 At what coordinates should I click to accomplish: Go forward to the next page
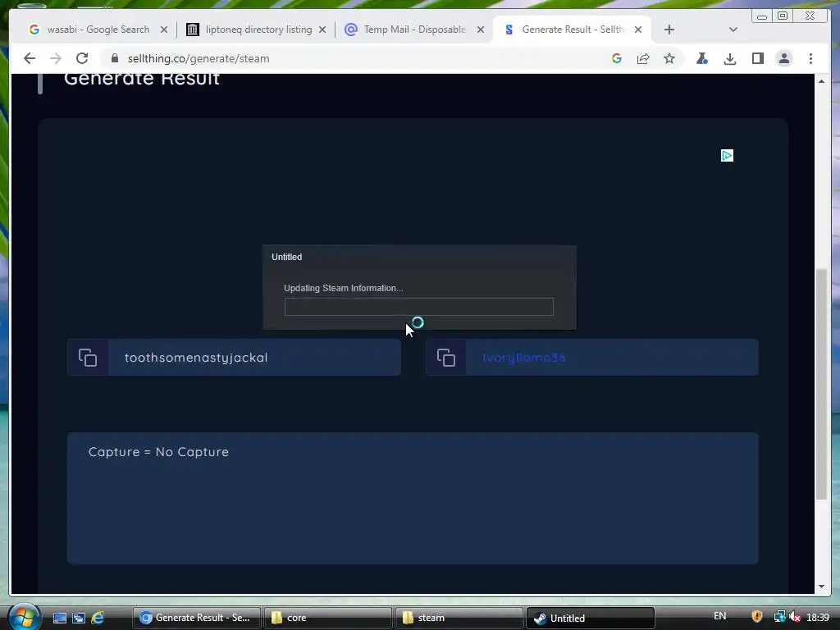pyautogui.click(x=56, y=58)
